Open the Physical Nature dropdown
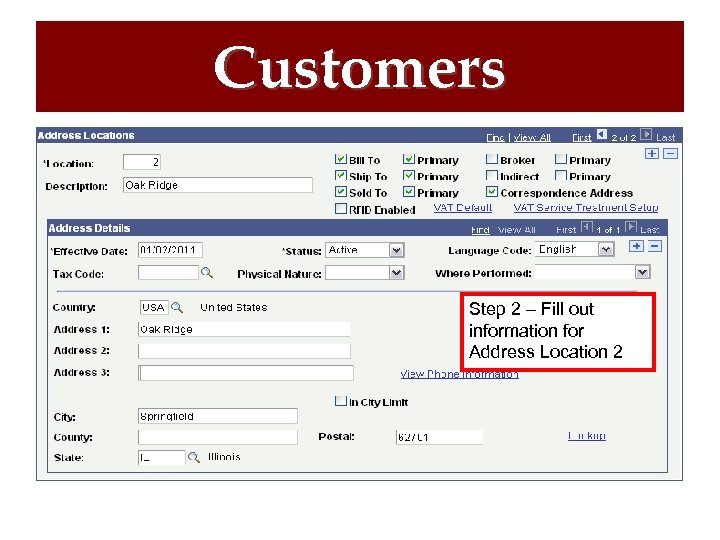720x540 pixels. (396, 273)
